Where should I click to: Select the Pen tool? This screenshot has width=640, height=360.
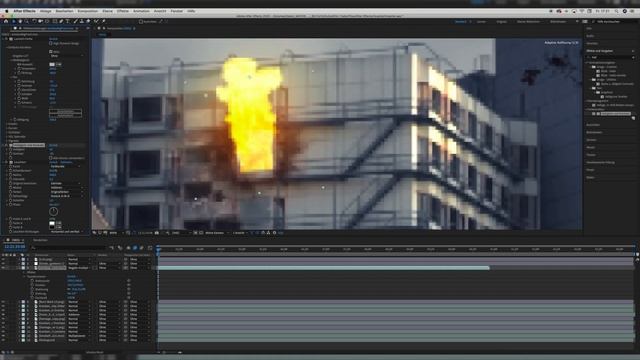pos(61,21)
